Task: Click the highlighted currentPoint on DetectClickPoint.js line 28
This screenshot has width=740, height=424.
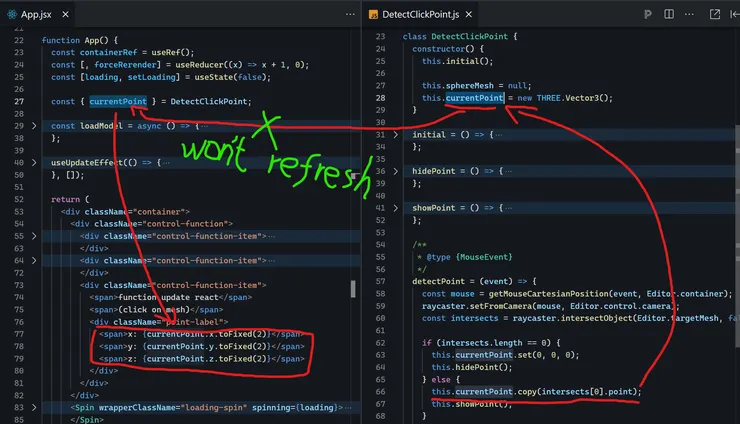Action: pyautogui.click(x=474, y=98)
